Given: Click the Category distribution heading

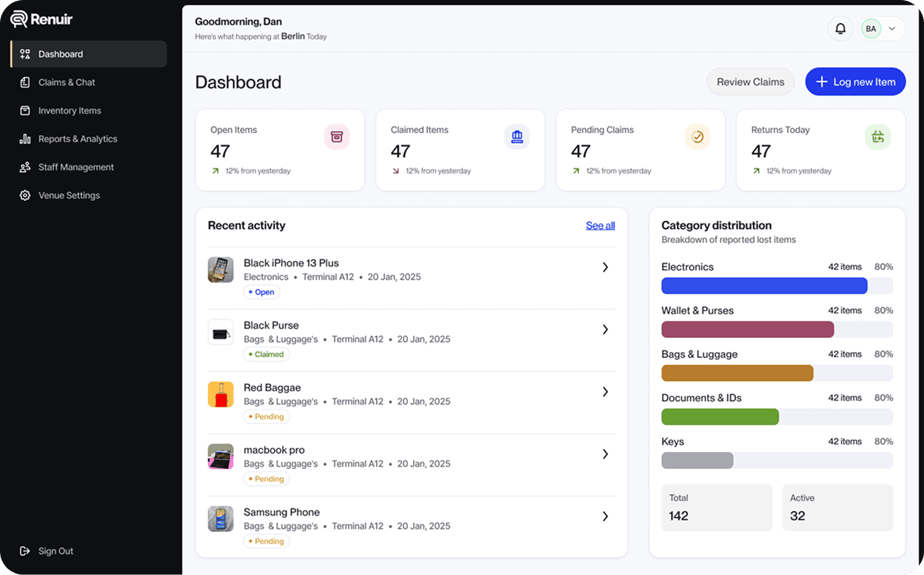Looking at the screenshot, I should (717, 225).
